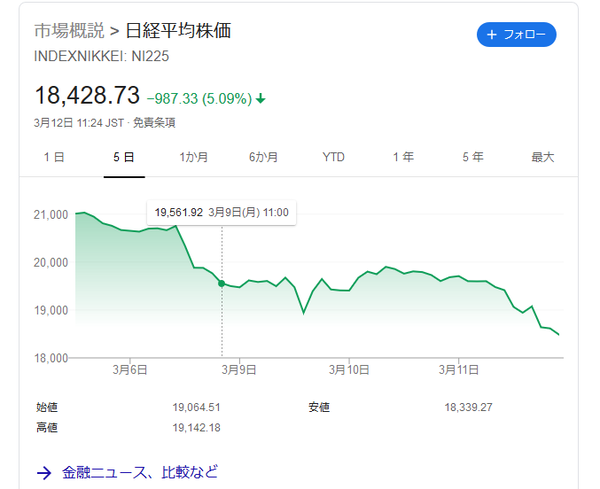This screenshot has width=600, height=489.
Task: Click the green down arrow beside 5.09%
Action: pos(261,99)
